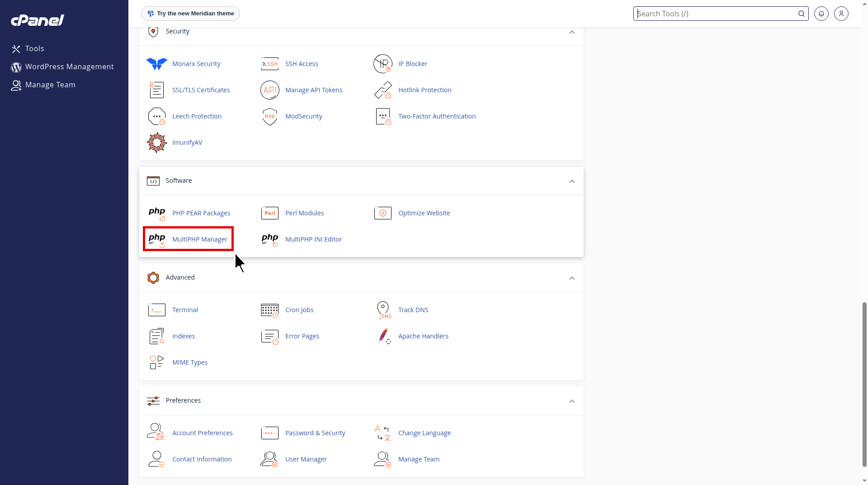Viewport: 868px width, 485px height.
Task: Collapse the Software section
Action: tap(572, 181)
